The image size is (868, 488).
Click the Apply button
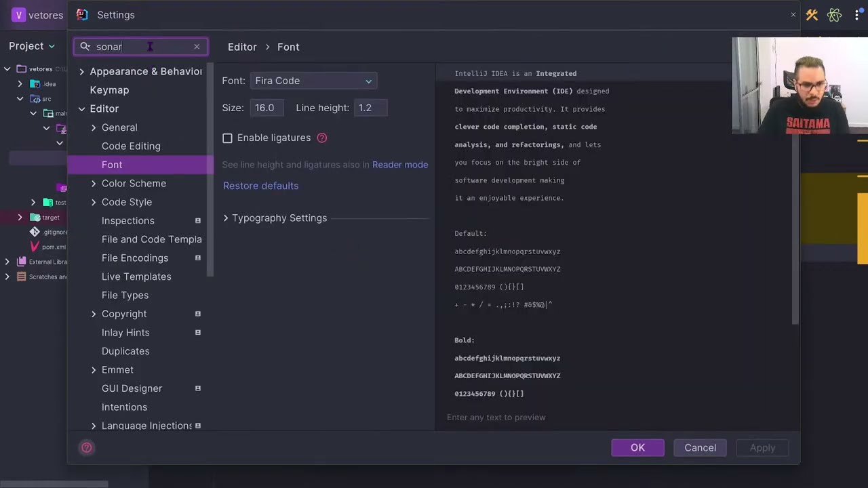[762, 447]
